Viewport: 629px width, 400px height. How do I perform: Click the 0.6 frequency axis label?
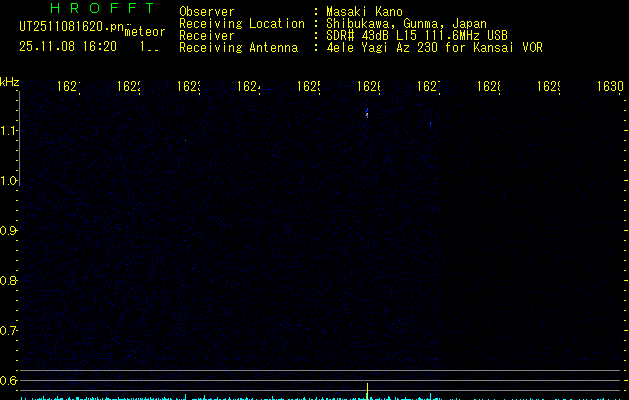(8, 380)
